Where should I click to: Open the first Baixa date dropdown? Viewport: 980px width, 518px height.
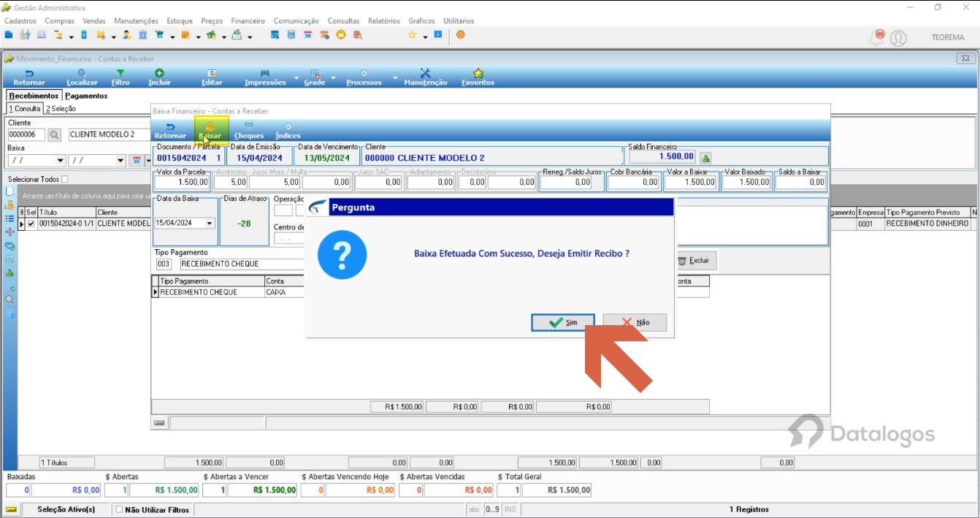pos(60,161)
